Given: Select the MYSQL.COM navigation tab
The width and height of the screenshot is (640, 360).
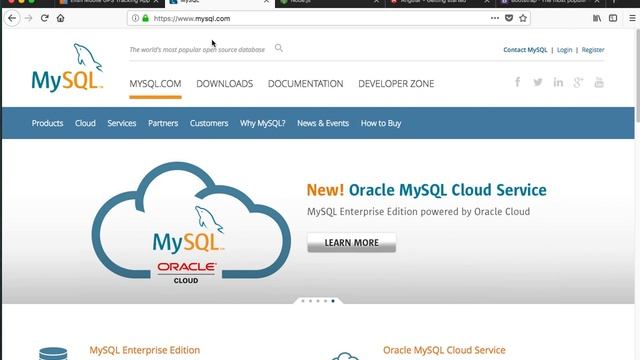Looking at the screenshot, I should pyautogui.click(x=155, y=84).
